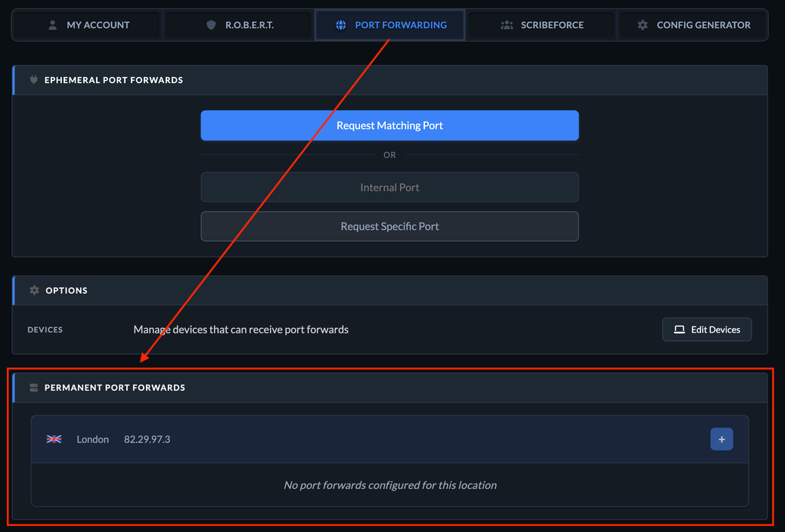The height and width of the screenshot is (532, 785).
Task: Click the group icon on the SCRIBEFORCE tab
Action: tap(505, 24)
